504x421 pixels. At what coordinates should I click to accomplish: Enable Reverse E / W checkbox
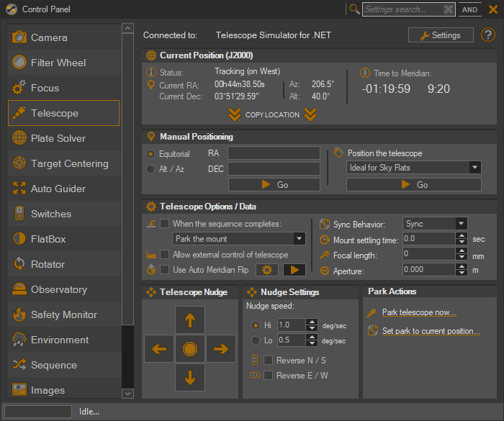click(x=268, y=376)
